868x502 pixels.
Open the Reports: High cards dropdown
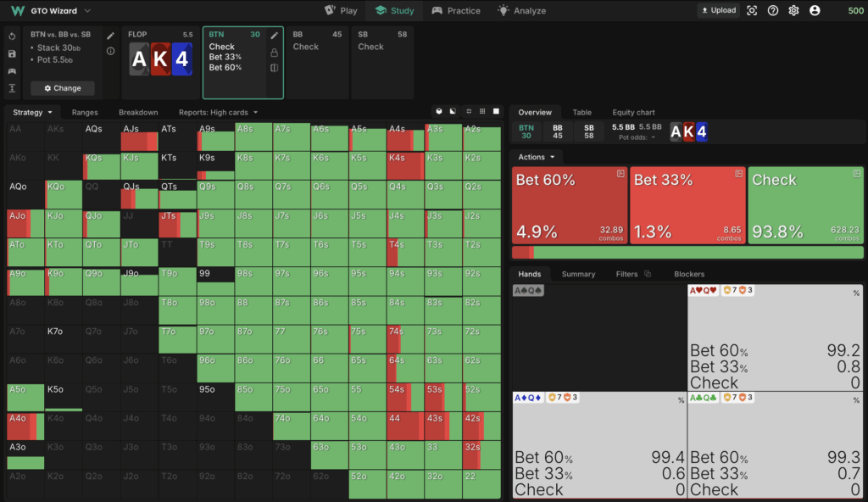[x=218, y=112]
